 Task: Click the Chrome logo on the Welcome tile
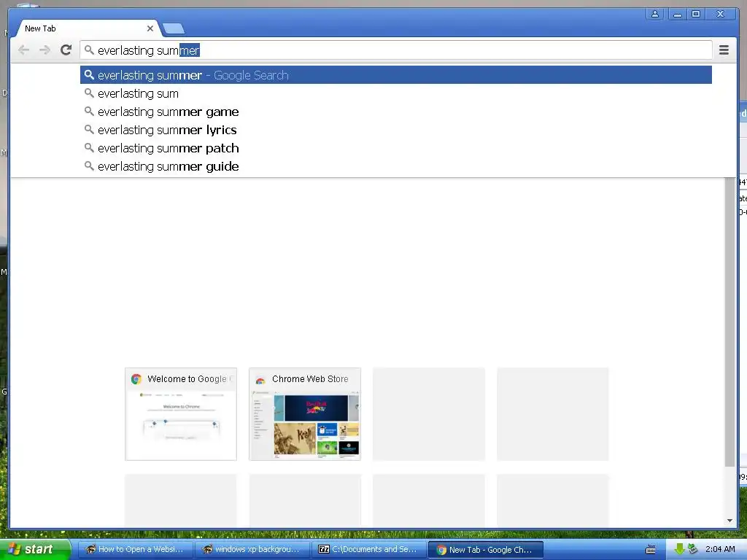136,379
